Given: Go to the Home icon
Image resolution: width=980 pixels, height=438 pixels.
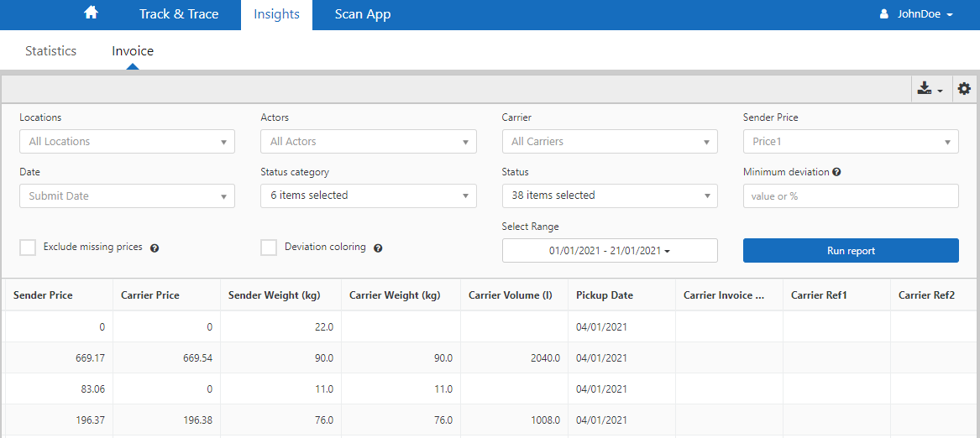Looking at the screenshot, I should pos(92,13).
